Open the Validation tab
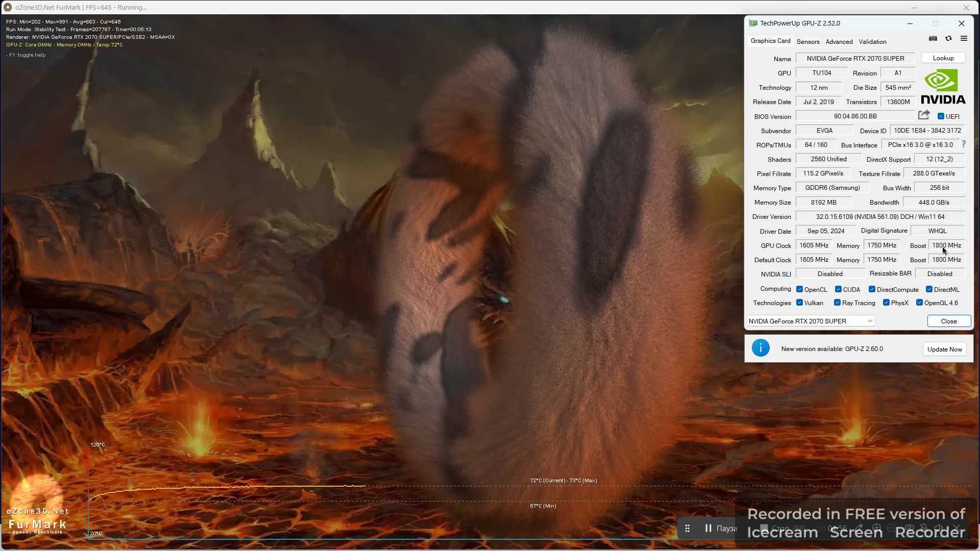Image resolution: width=980 pixels, height=551 pixels. 872,42
